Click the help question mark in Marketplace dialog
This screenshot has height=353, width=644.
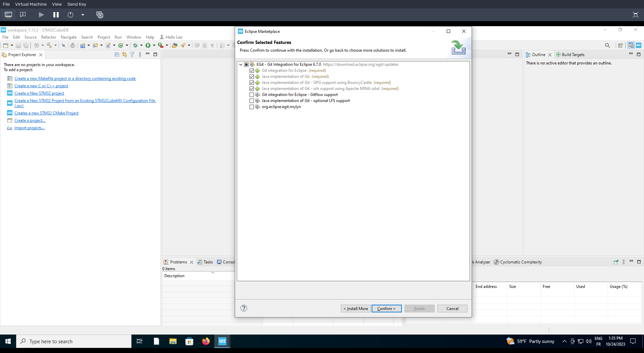point(244,308)
